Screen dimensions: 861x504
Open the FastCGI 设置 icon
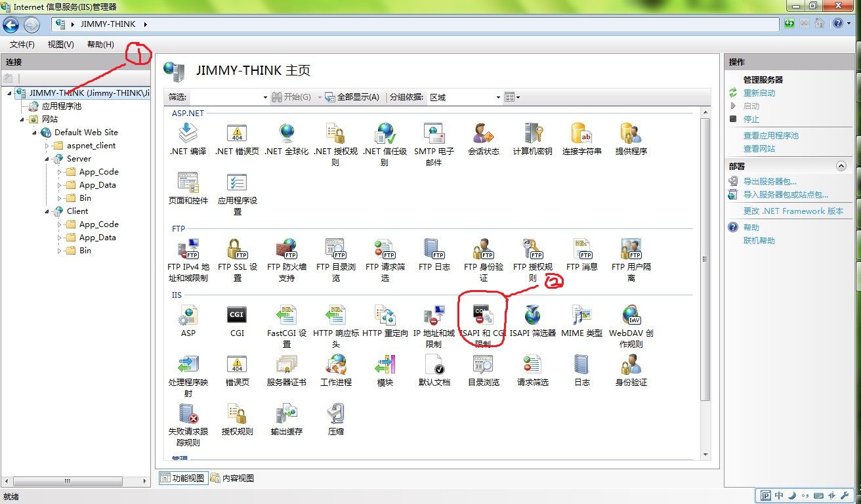[x=287, y=316]
